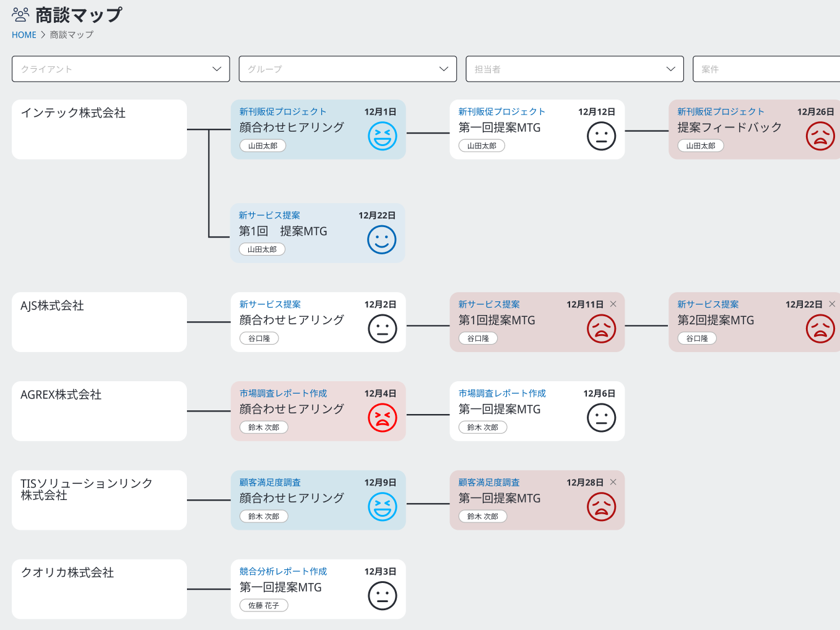
Task: Close the 12月28日 第一回提案MTG card
Action: (613, 482)
